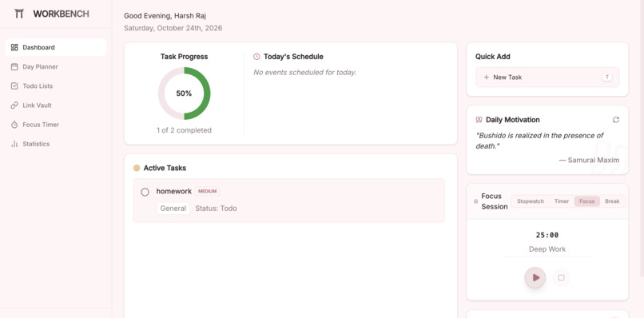The width and height of the screenshot is (644, 318).
Task: Click the Todo Lists checkbox icon
Action: pos(14,85)
